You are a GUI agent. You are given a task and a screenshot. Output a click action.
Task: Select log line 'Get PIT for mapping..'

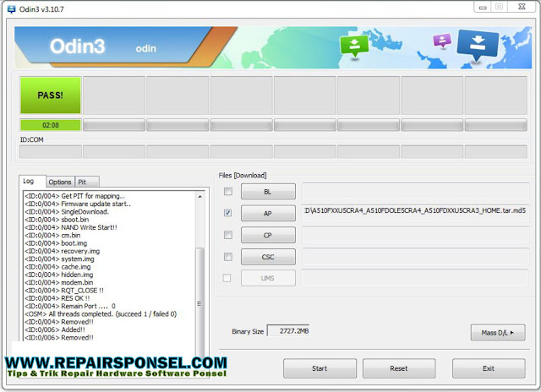click(x=74, y=196)
